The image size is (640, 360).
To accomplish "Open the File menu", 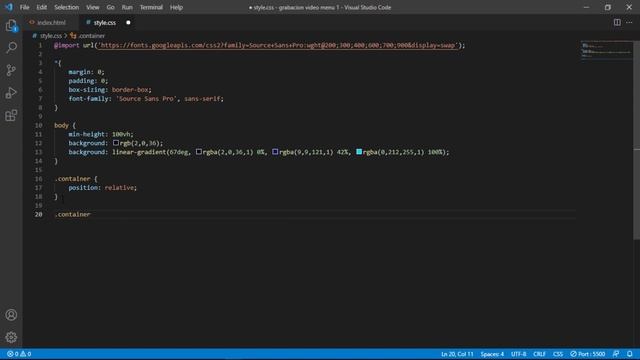I will (x=24, y=7).
